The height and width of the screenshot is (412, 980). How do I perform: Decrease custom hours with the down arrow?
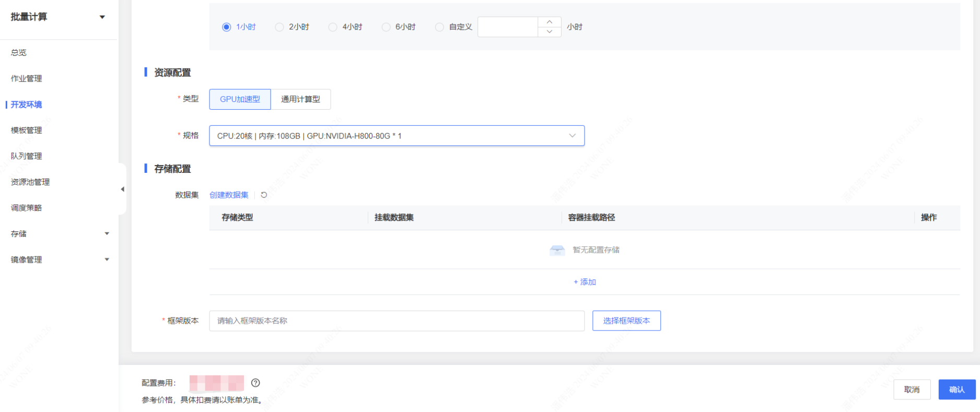550,32
